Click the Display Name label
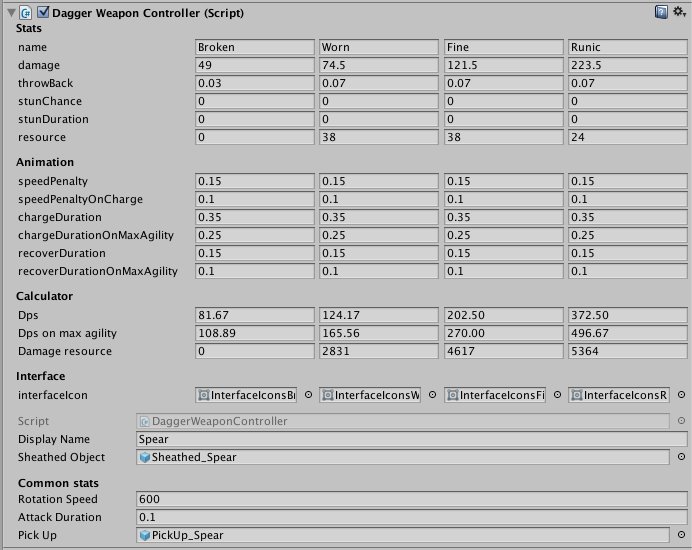692x550 pixels. (x=54, y=439)
